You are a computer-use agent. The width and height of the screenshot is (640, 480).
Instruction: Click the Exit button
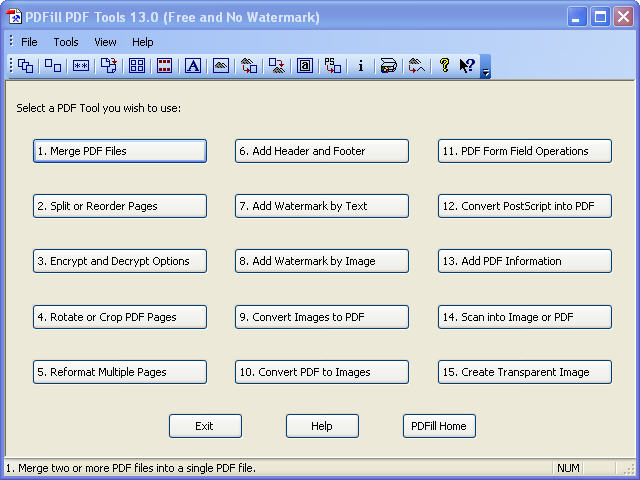pyautogui.click(x=205, y=426)
